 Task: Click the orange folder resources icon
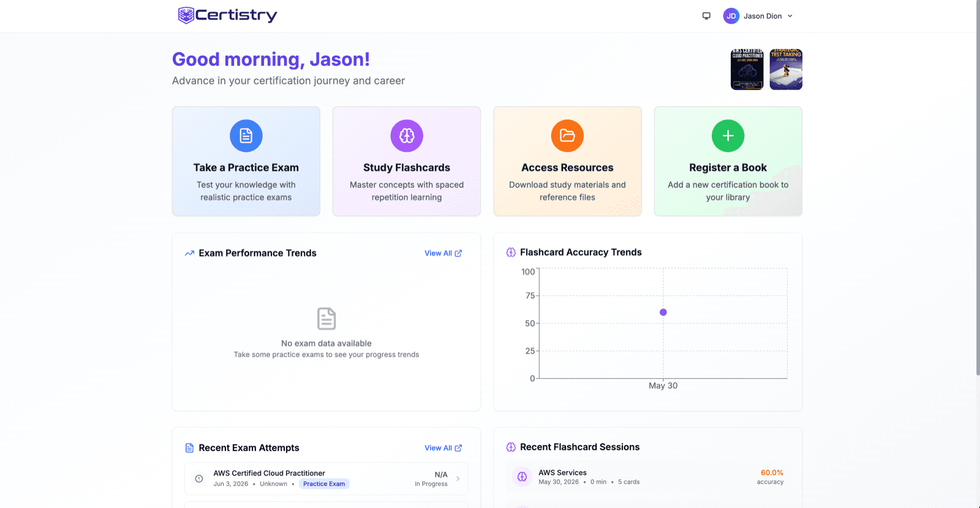pos(567,135)
